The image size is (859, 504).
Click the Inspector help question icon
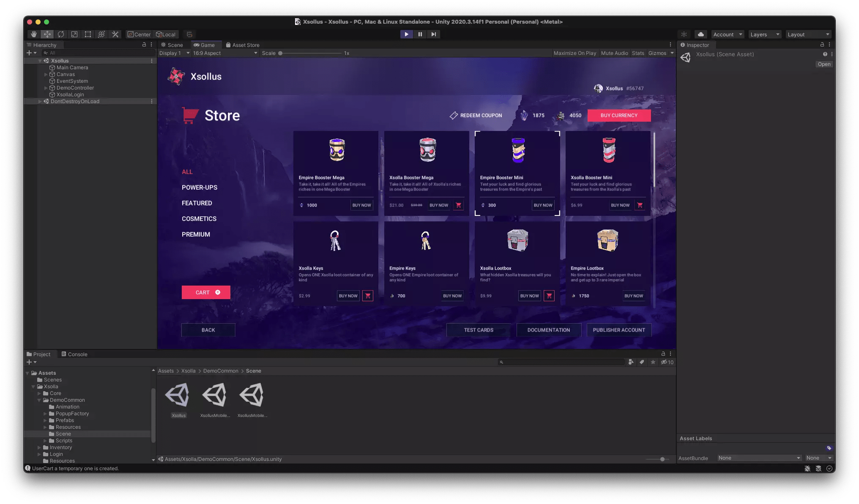(x=825, y=54)
